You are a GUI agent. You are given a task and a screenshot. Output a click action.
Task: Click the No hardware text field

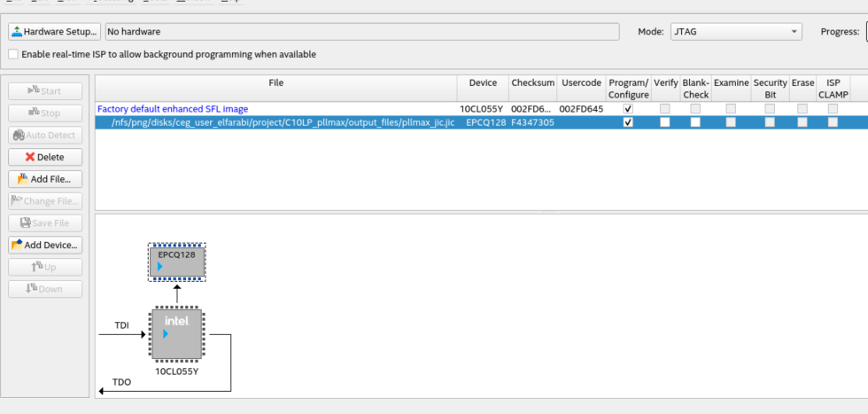coord(361,32)
